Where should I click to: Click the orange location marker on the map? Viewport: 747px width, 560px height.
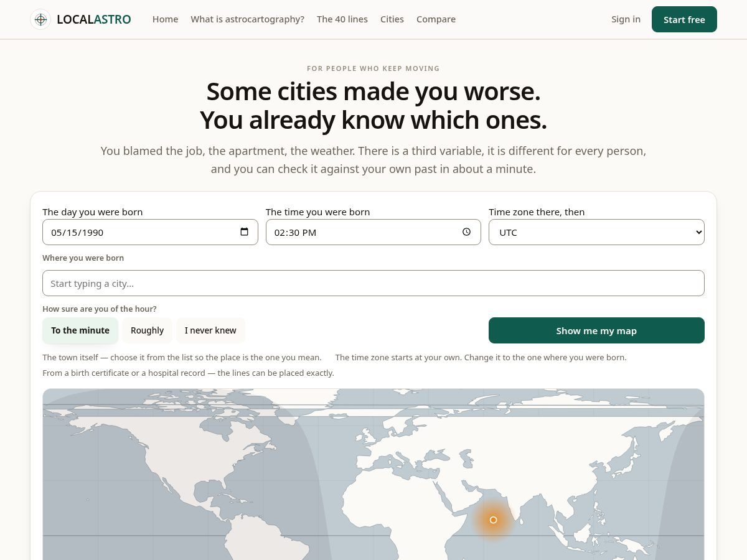[493, 520]
